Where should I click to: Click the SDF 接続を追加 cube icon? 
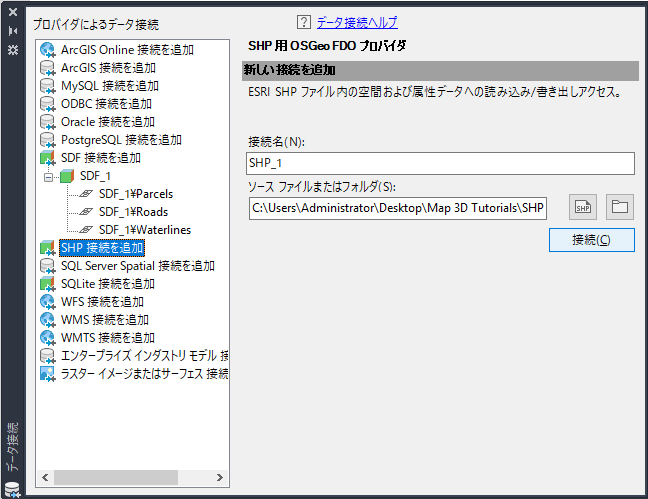tap(47, 158)
